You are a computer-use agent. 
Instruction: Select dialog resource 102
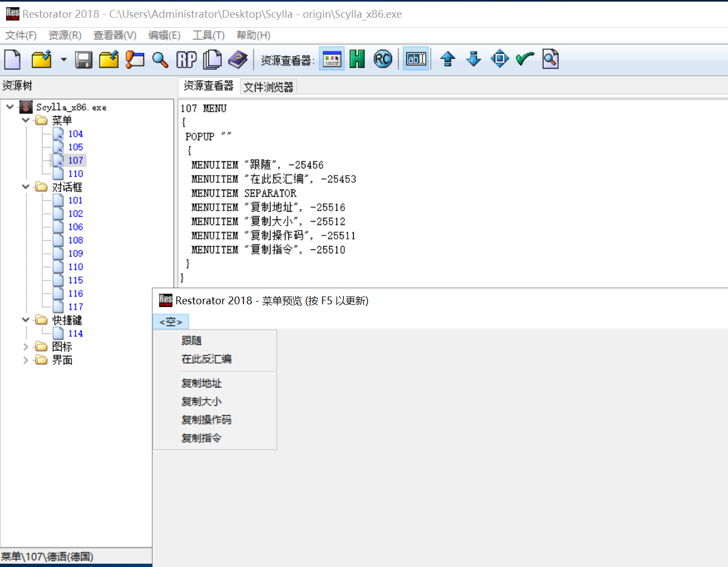[x=75, y=213]
